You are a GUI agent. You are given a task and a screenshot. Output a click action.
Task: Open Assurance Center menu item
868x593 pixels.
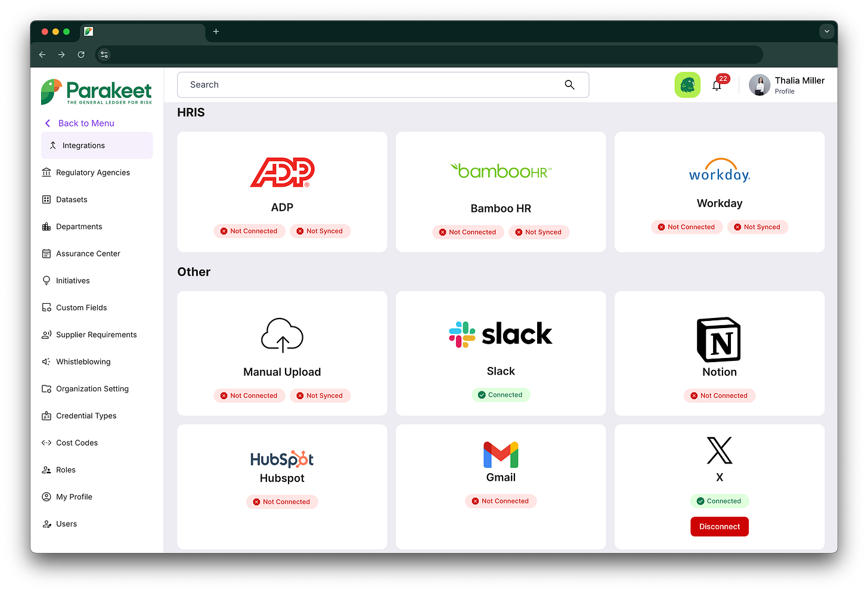[88, 254]
